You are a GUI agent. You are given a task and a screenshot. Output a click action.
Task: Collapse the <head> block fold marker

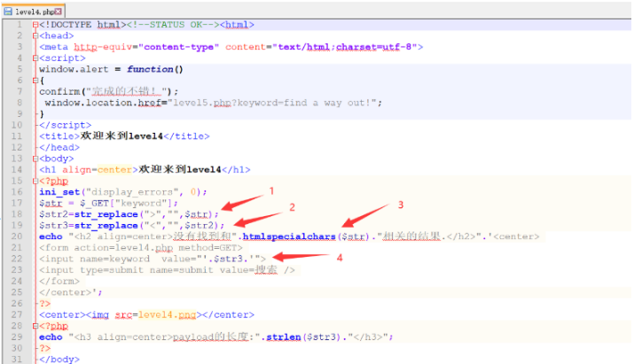click(35, 36)
